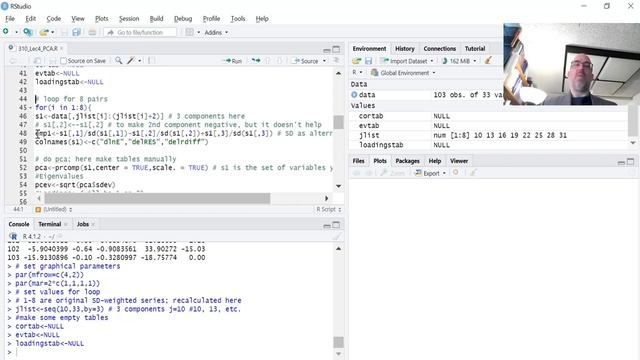
Task: Click the Source button
Action: (x=305, y=61)
